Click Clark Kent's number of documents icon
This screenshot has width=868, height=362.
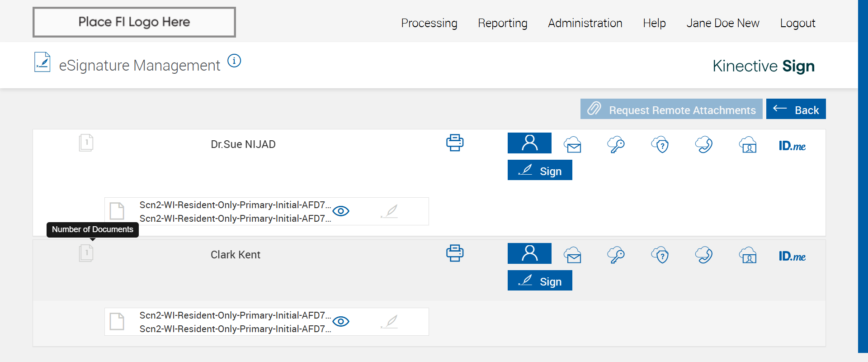coord(86,253)
